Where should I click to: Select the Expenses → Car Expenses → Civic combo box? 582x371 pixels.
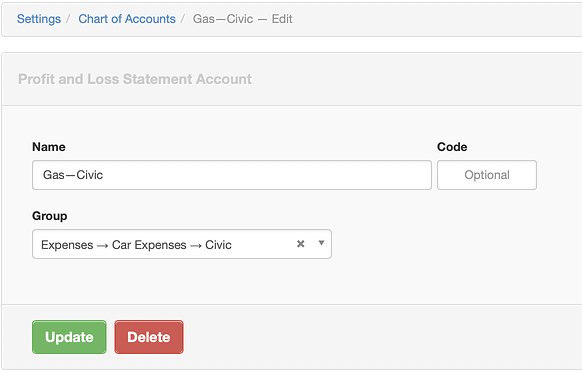coord(182,244)
